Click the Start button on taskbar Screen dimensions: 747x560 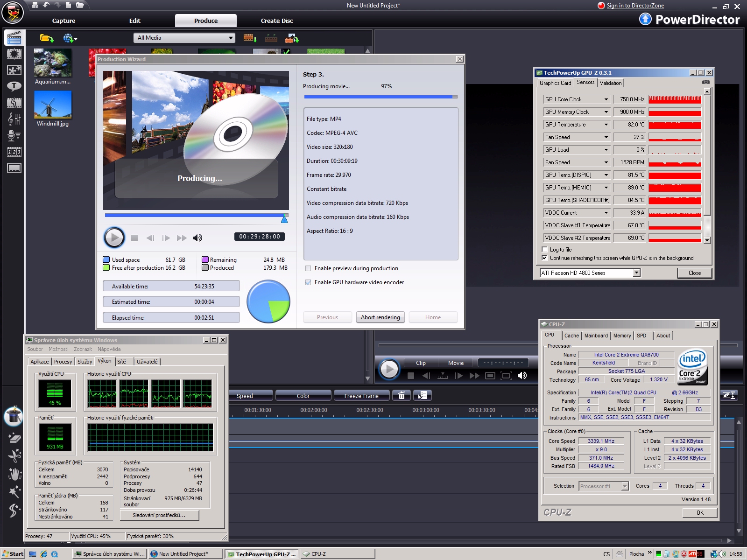pyautogui.click(x=13, y=554)
